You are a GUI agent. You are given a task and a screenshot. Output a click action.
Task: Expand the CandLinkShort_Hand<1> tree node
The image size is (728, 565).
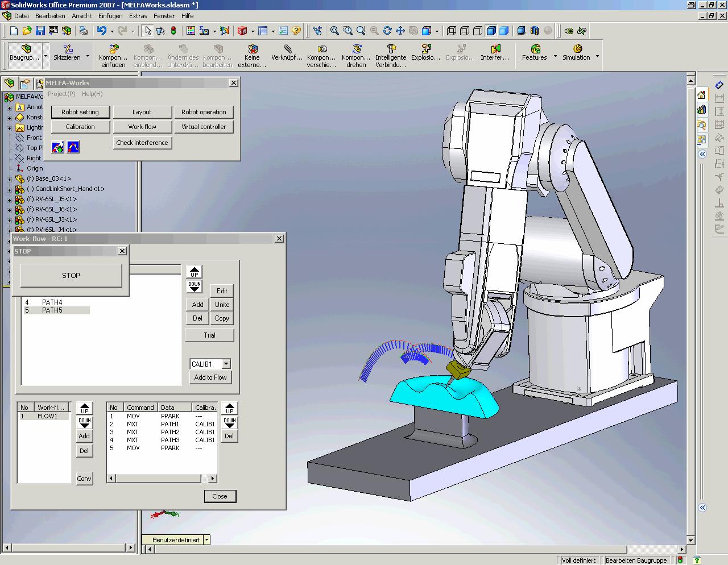[x=9, y=189]
